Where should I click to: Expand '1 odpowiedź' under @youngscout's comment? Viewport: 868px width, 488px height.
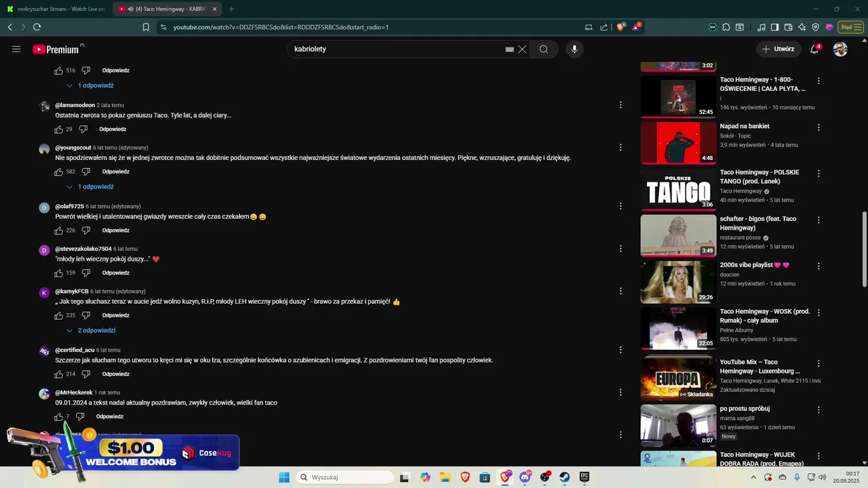click(x=90, y=187)
